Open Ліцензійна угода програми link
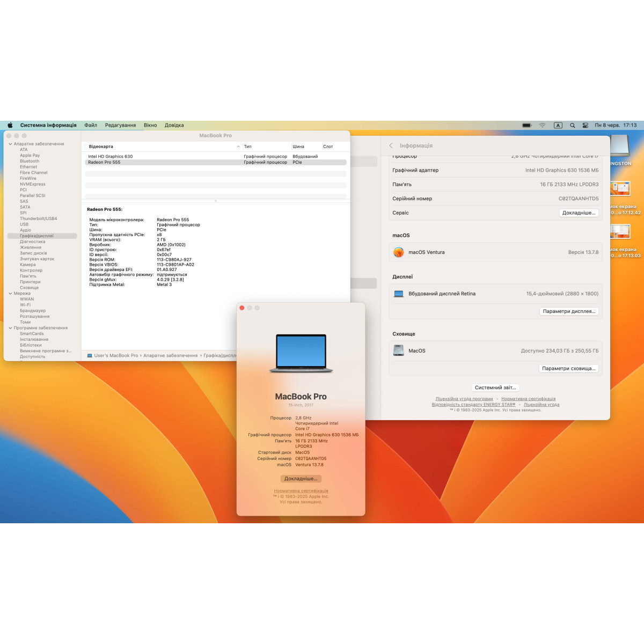Viewport: 644px width, 644px height. 464,399
